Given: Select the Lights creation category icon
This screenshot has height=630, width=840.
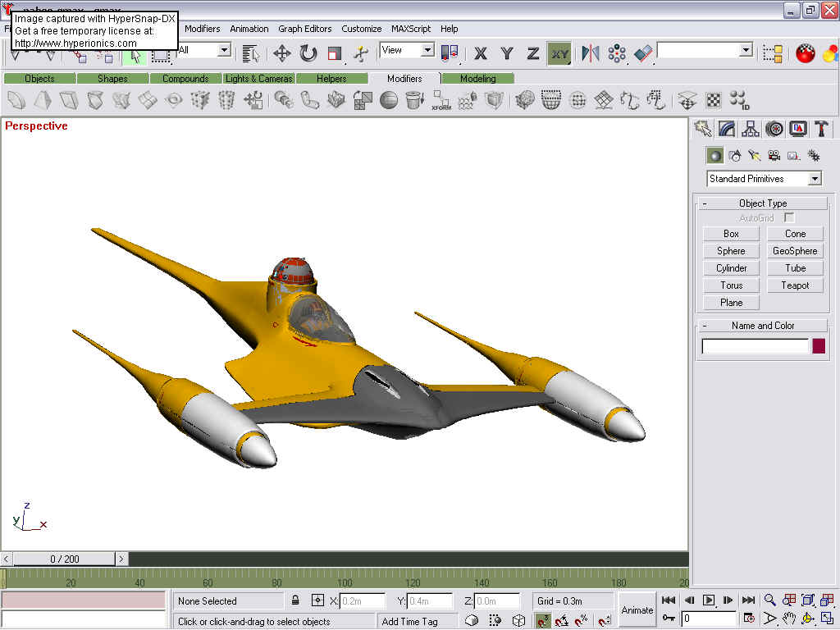Looking at the screenshot, I should point(755,155).
